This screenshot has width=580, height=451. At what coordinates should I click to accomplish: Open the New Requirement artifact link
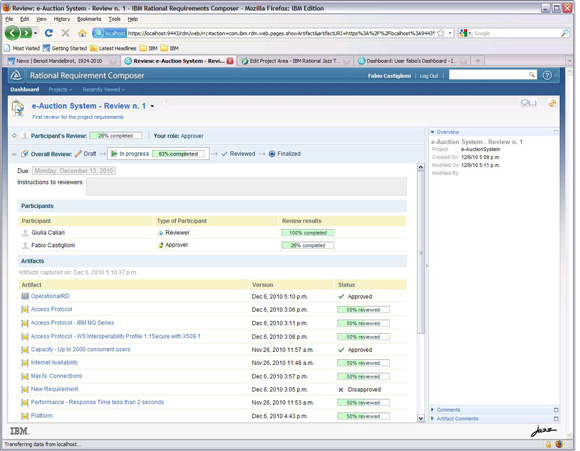click(54, 389)
